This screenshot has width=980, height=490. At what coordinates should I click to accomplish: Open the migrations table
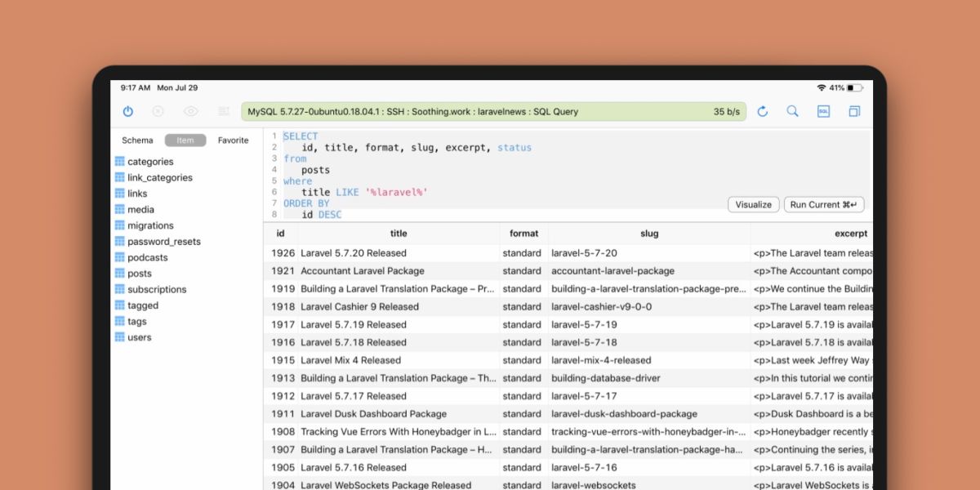[x=150, y=225]
